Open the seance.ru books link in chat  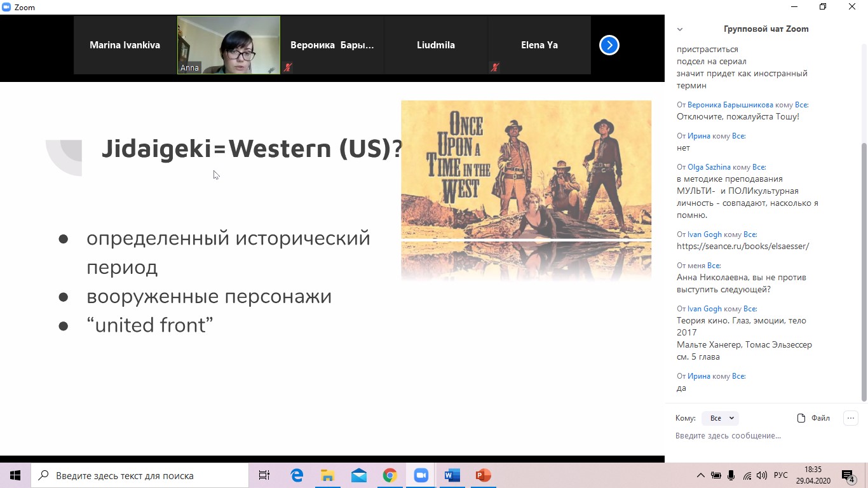[x=743, y=246]
